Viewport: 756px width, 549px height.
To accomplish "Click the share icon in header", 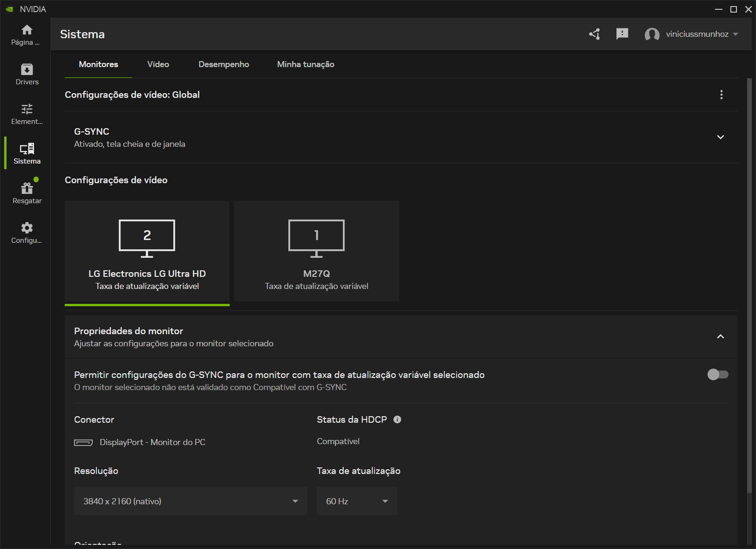I will [594, 34].
